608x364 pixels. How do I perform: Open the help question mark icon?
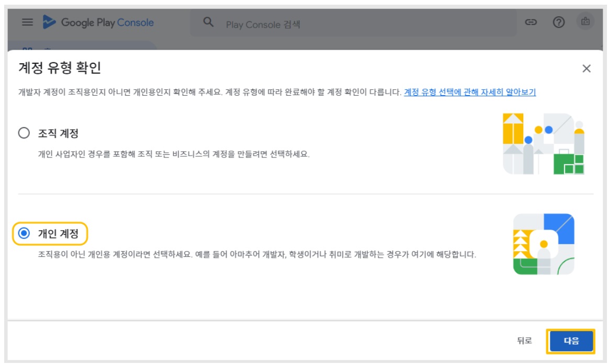click(x=558, y=22)
